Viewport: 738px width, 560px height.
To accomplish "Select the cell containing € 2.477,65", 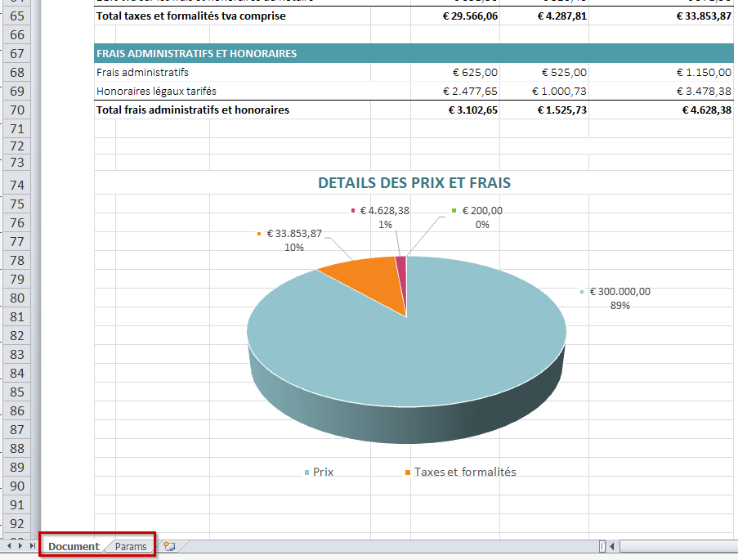I will click(x=455, y=91).
